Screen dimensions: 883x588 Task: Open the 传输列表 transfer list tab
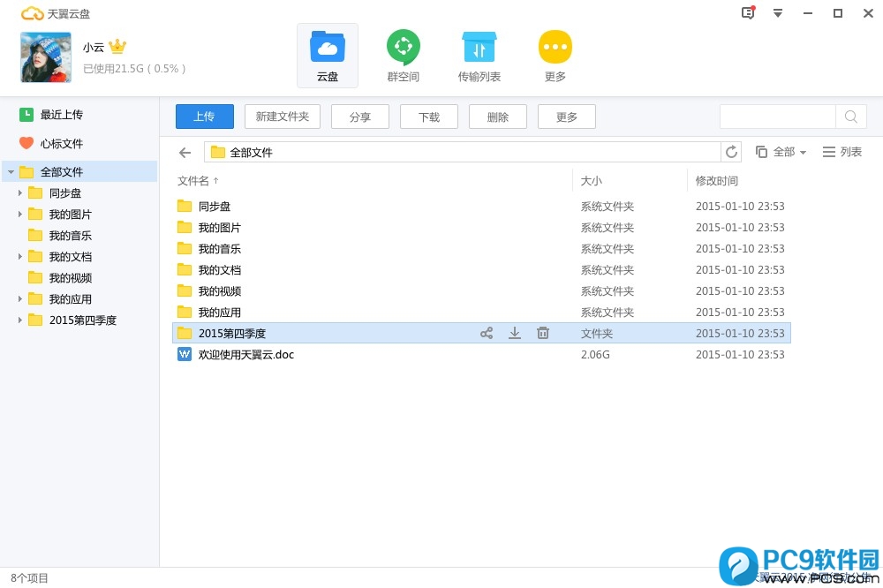coord(479,56)
